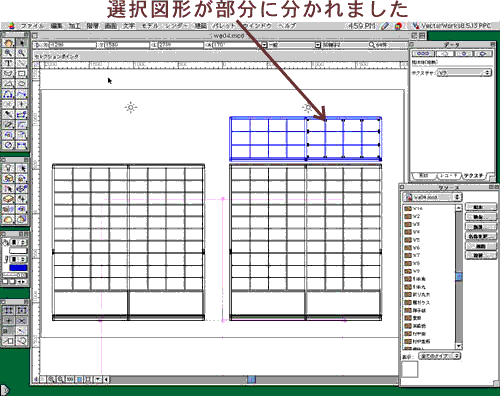Screen dimensions: 500x396
Task: Switch to the テクスチャ tab
Action: pyautogui.click(x=474, y=175)
